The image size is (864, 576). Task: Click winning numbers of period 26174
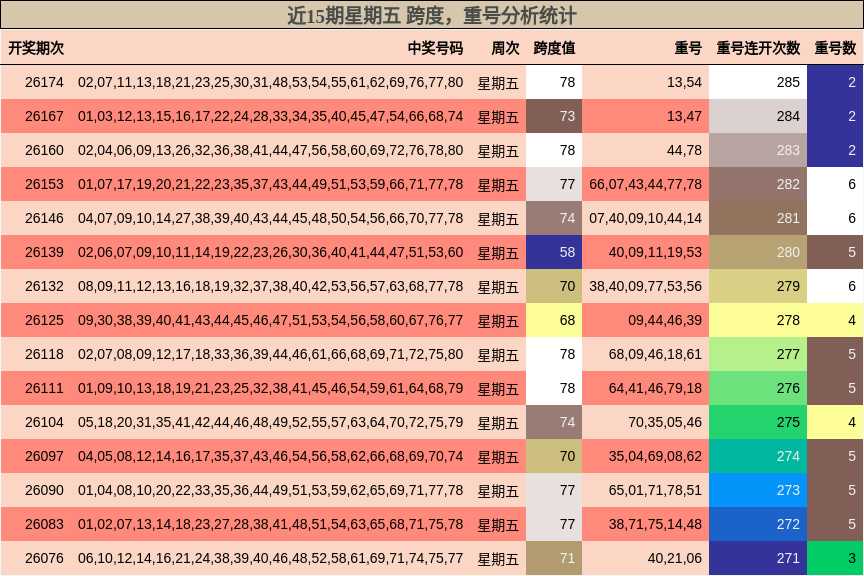tap(270, 82)
